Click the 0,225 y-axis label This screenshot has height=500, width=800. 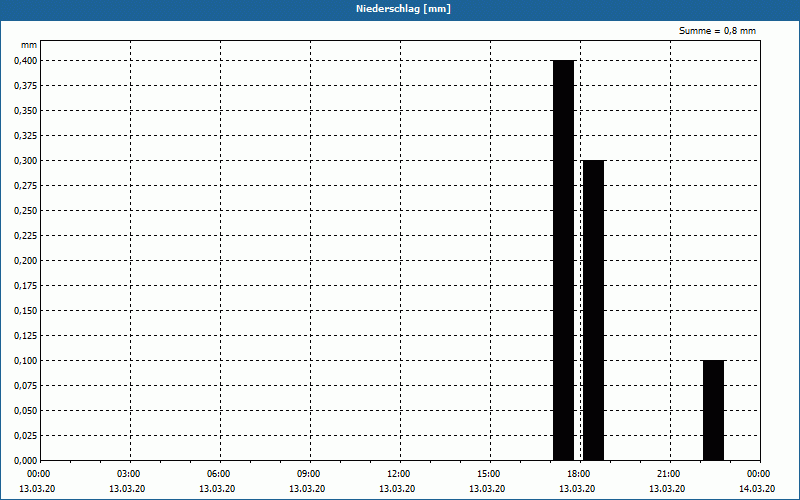point(26,236)
